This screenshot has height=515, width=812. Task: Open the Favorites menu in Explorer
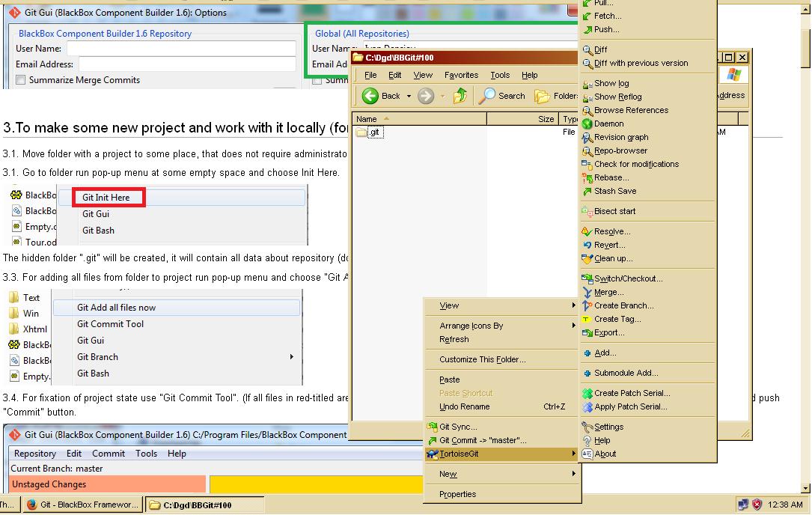coord(461,75)
